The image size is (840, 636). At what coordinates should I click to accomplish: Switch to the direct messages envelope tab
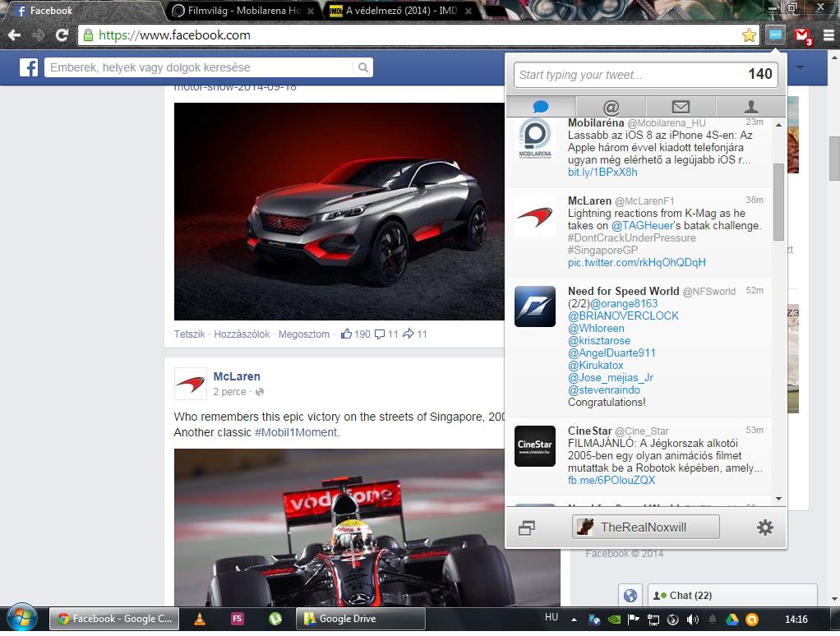681,107
